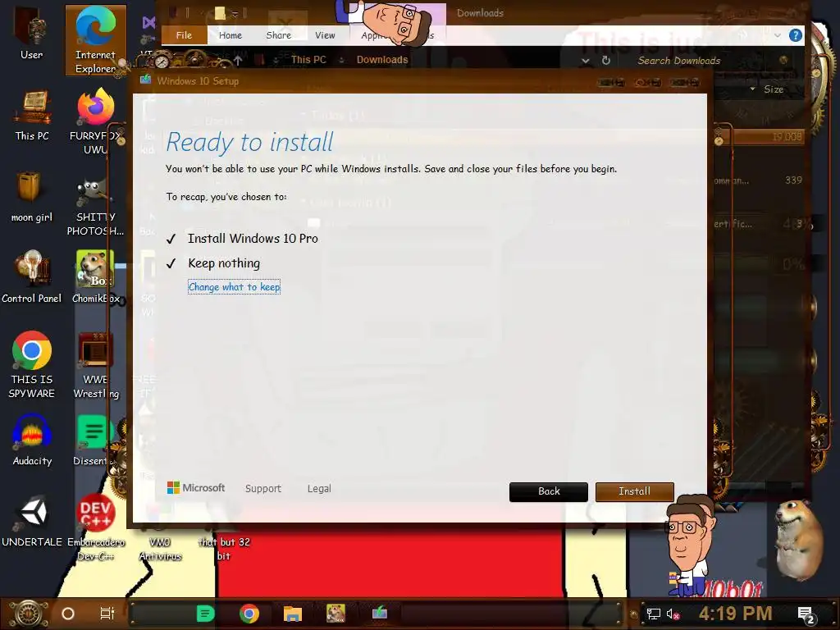Open File Explorer from the taskbar
840x630 pixels.
293,614
